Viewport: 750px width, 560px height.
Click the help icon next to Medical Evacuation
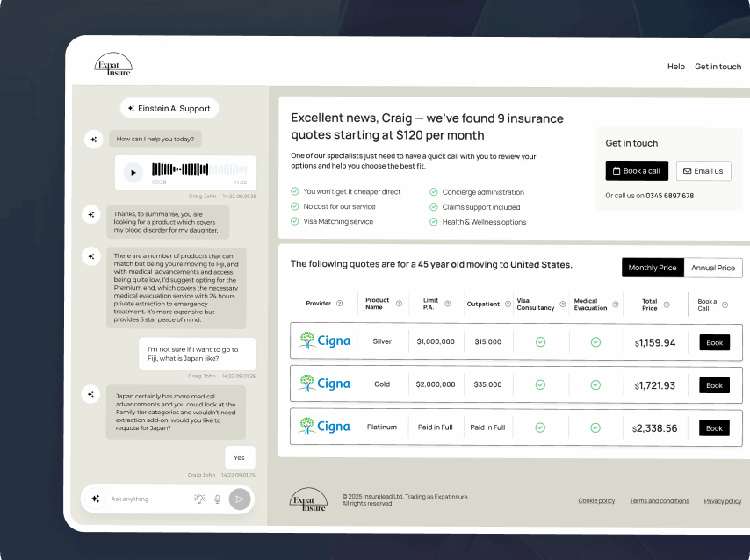point(616,305)
